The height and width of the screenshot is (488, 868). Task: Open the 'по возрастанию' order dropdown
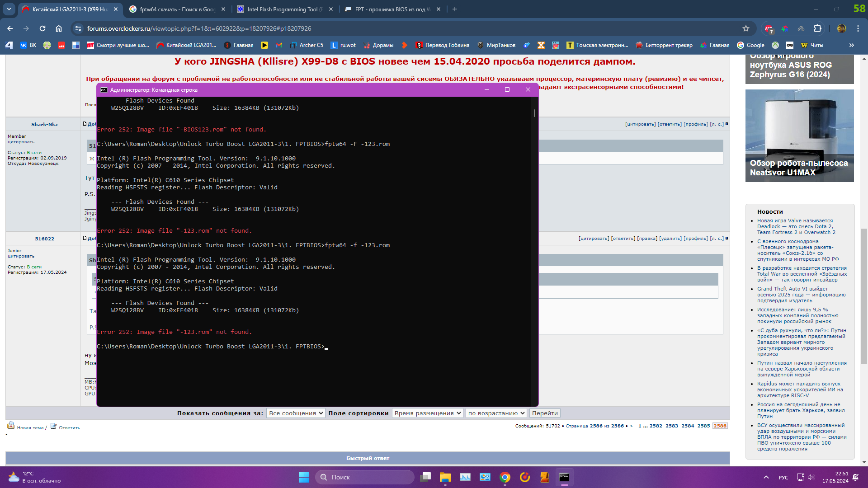pyautogui.click(x=496, y=413)
